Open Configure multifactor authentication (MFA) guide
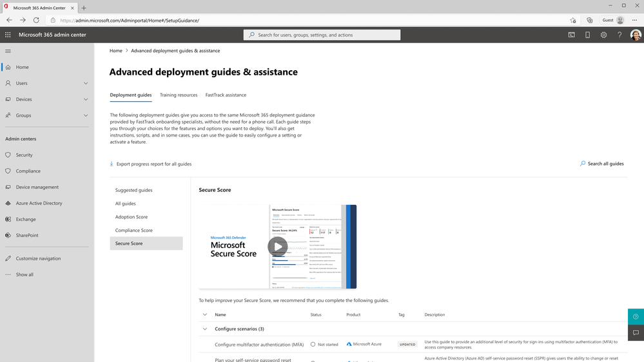This screenshot has width=644, height=362. pyautogui.click(x=259, y=345)
